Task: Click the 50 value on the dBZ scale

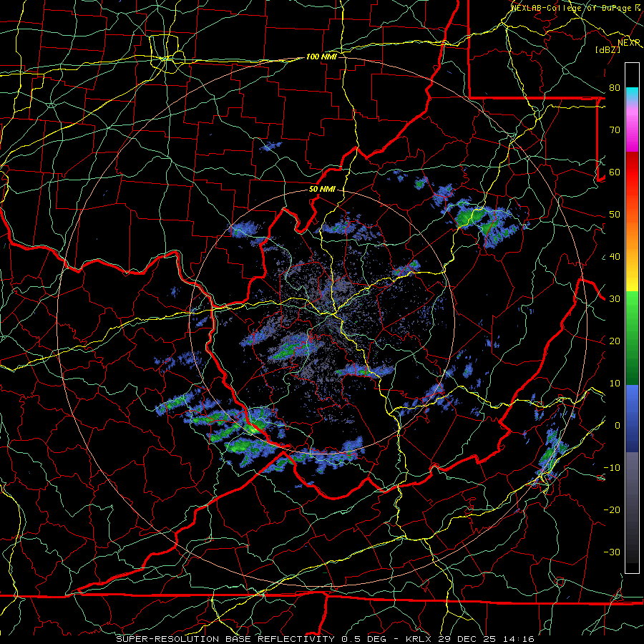Action: [615, 215]
